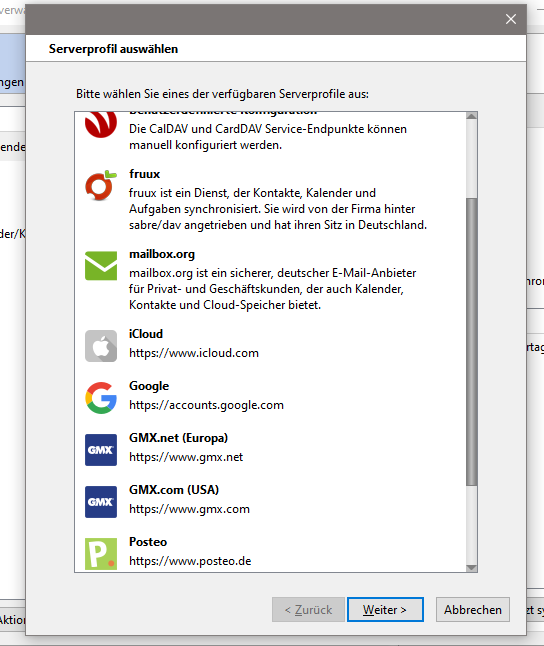Click the Weiter > button

pyautogui.click(x=385, y=609)
